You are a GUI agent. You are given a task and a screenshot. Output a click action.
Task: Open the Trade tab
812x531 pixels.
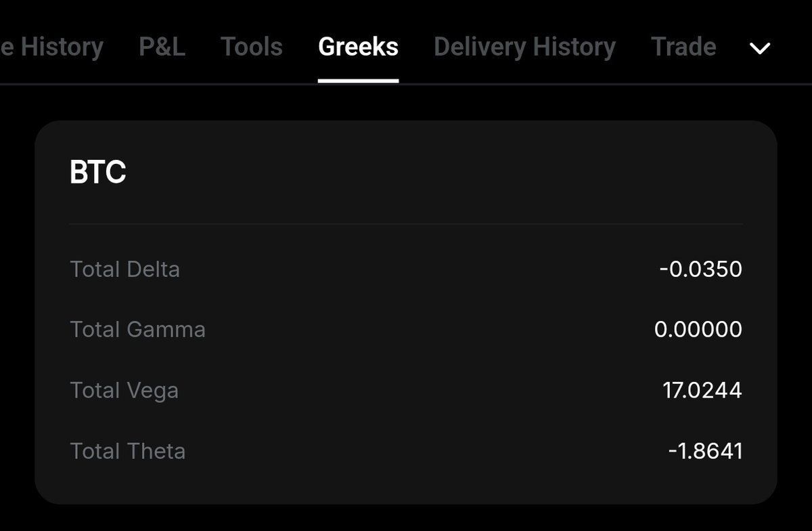point(683,47)
